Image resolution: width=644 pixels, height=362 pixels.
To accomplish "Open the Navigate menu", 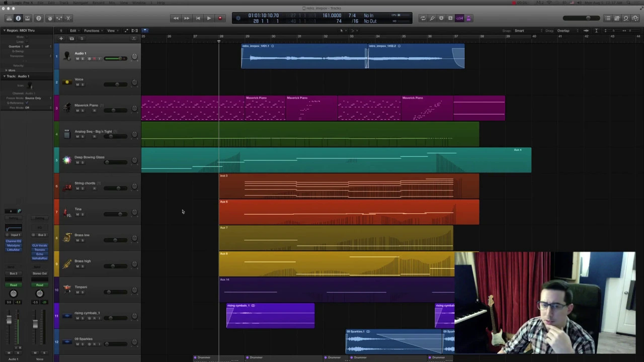I will click(80, 3).
